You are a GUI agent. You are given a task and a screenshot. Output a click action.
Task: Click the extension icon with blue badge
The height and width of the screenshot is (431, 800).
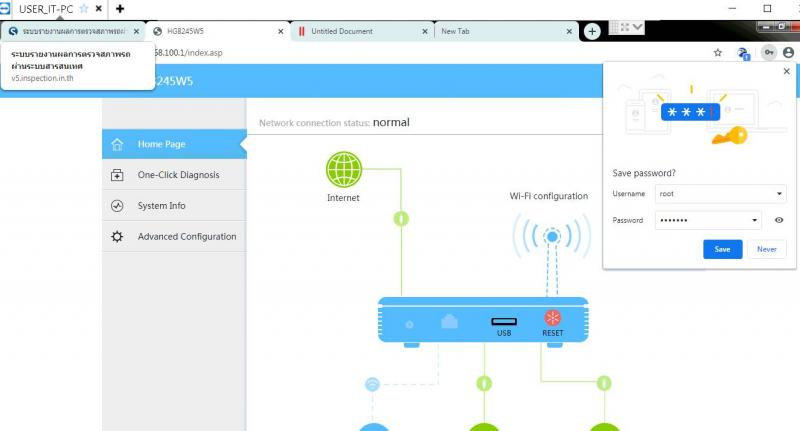pyautogui.click(x=743, y=53)
